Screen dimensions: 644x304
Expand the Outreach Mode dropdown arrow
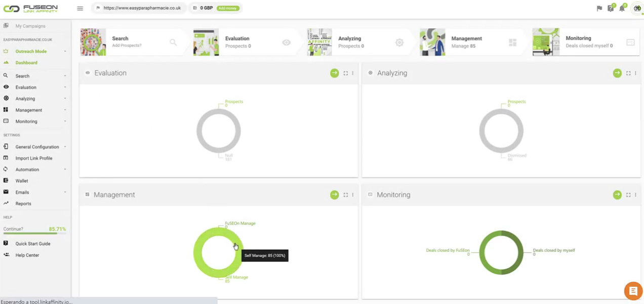(65, 51)
